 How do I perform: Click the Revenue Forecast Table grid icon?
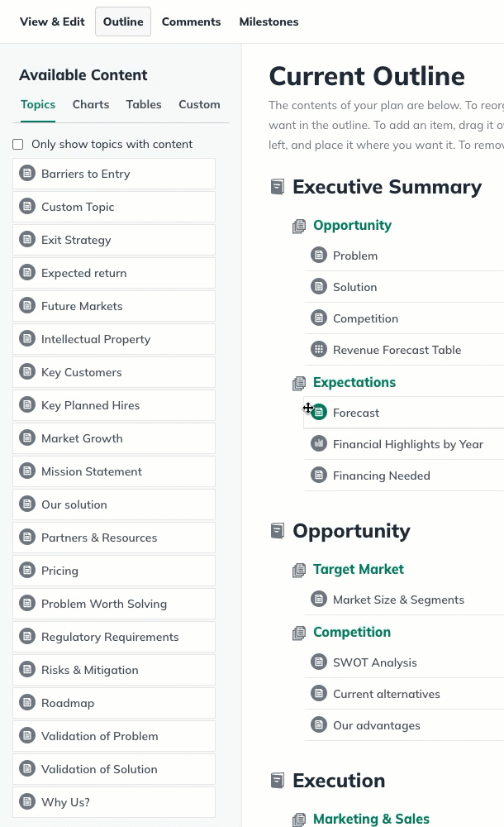pos(318,349)
